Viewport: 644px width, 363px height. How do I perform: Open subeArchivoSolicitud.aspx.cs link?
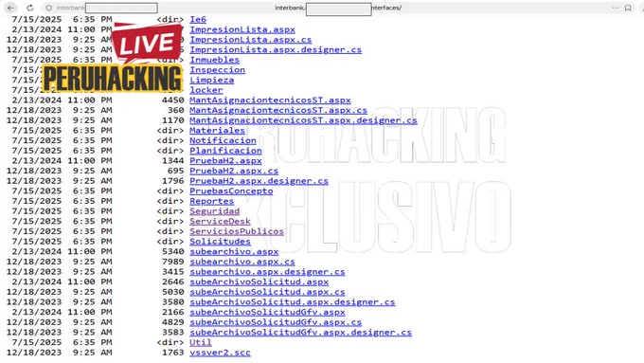[267, 292]
